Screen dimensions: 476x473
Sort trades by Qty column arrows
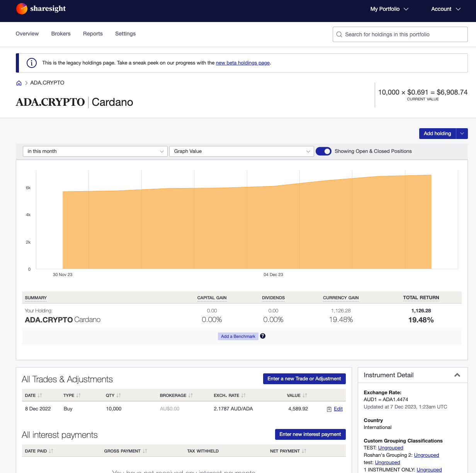tap(119, 395)
